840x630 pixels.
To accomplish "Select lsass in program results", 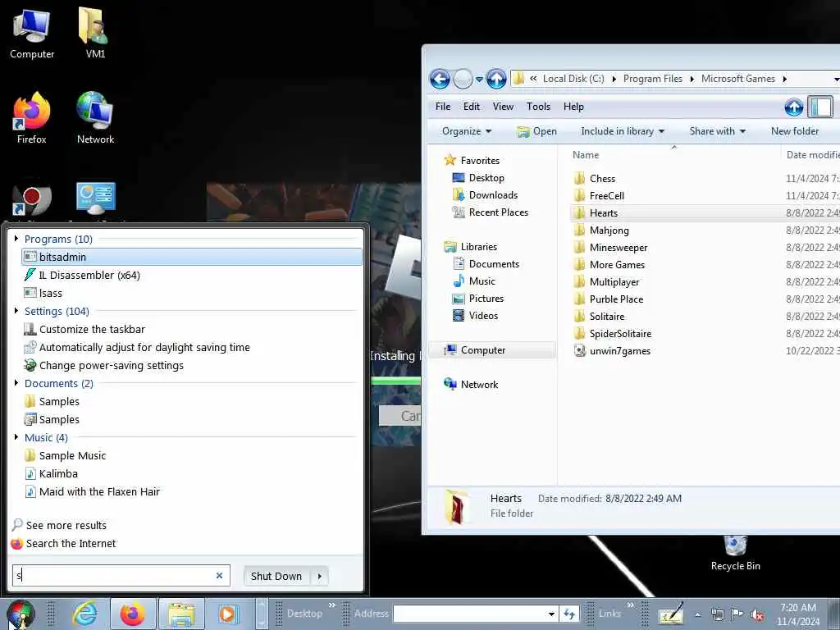I will click(192, 293).
